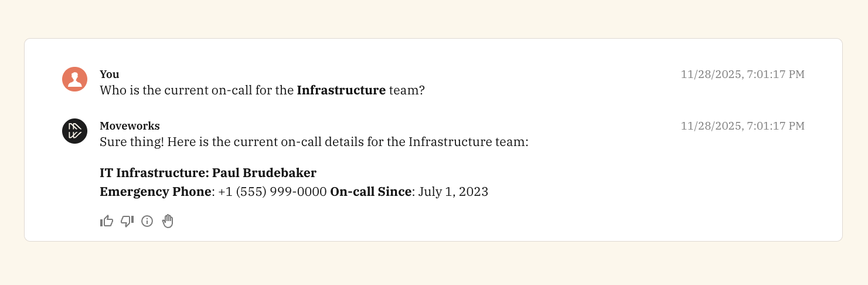
Task: Click the "Moveworks" sender name
Action: click(x=130, y=126)
